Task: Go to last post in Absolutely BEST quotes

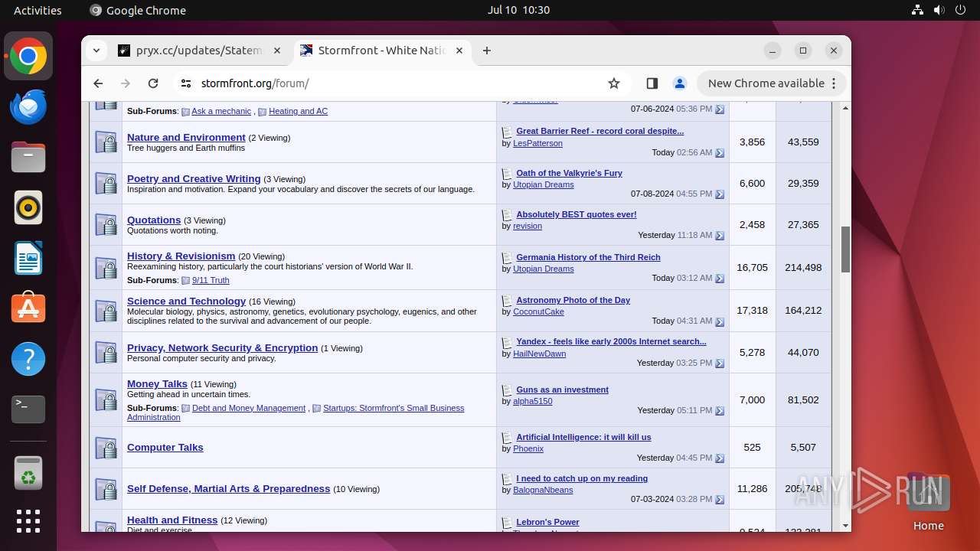Action: click(720, 236)
